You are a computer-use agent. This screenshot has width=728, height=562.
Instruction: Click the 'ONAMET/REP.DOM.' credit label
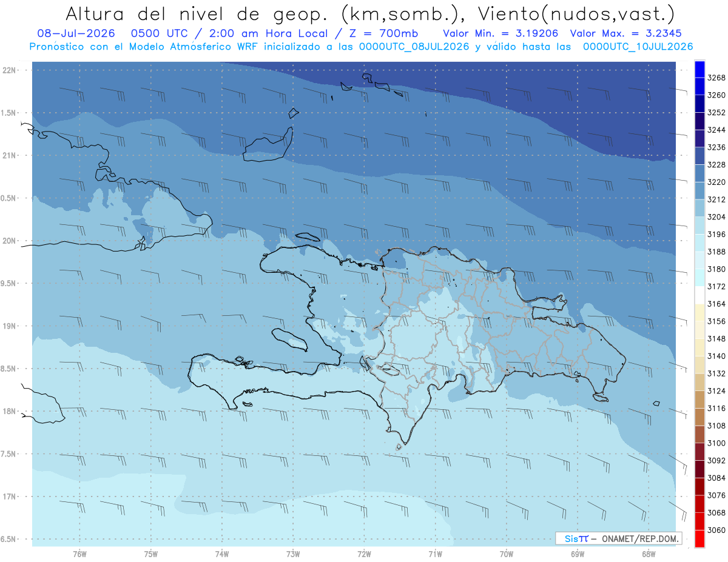click(639, 538)
